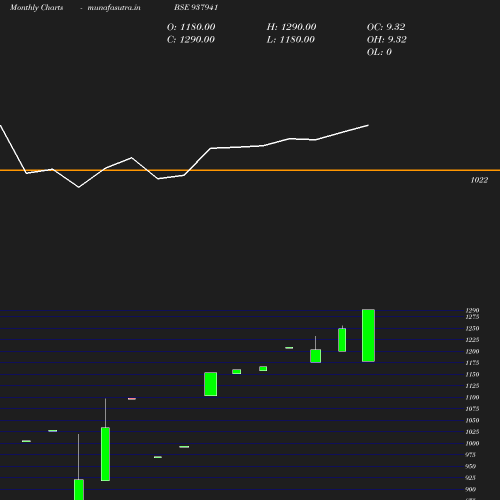Screen dimensions: 500x500
Task: Click the white line's lowest dip point
Action: (79, 187)
